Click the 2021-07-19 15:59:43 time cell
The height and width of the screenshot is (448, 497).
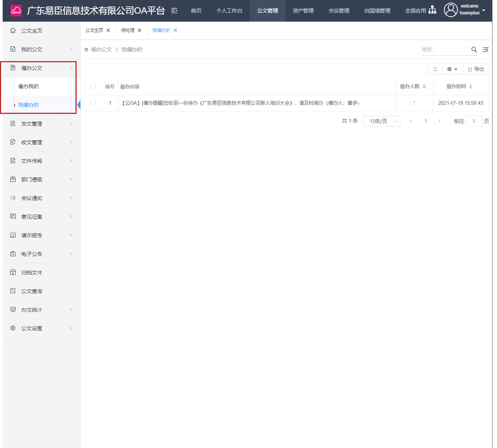[x=461, y=103]
